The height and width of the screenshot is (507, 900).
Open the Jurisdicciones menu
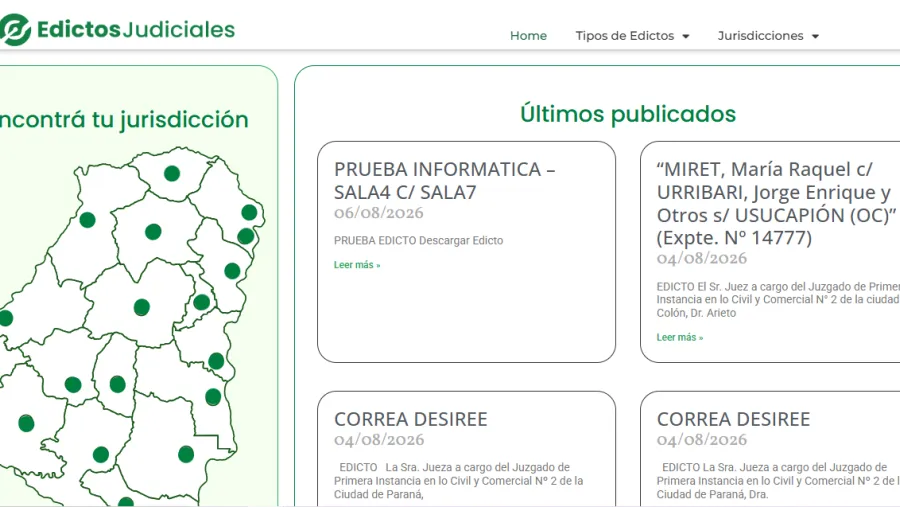pos(760,36)
